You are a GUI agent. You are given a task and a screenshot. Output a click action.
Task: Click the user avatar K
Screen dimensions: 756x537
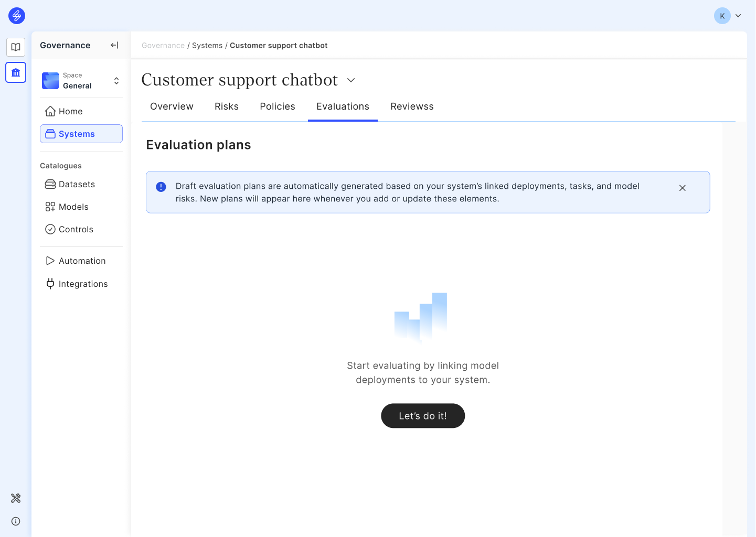722,16
